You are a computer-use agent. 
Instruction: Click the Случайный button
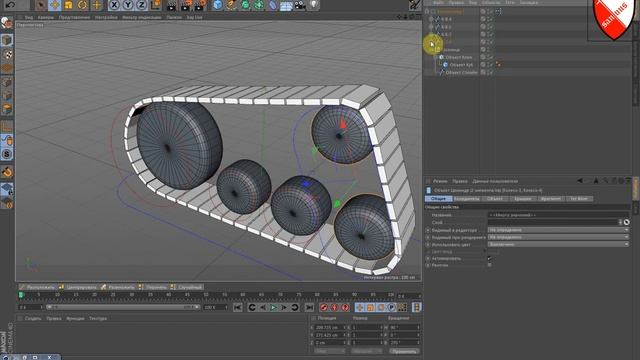[x=187, y=287]
